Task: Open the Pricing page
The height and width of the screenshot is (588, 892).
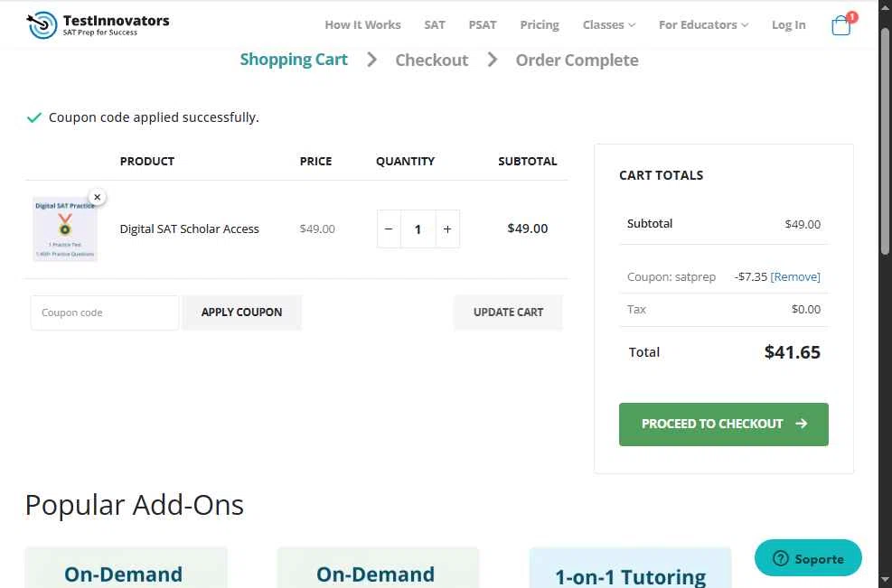Action: (540, 25)
